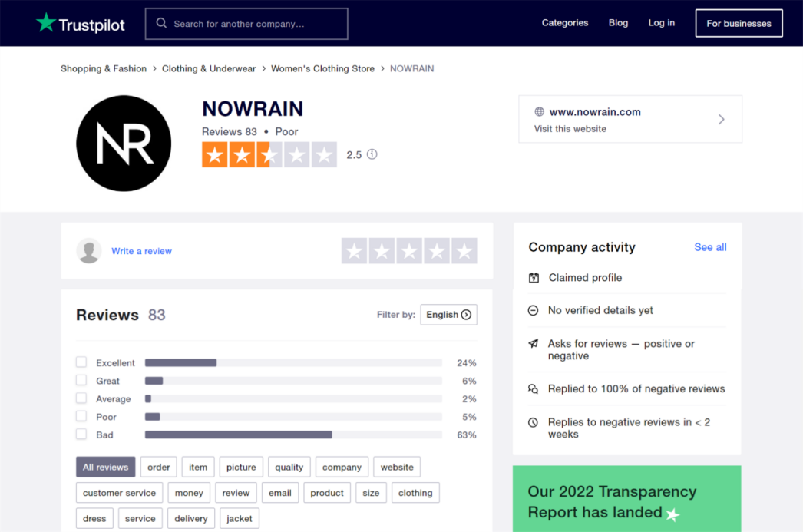Open the English language filter dropdown
803x532 pixels.
point(448,315)
